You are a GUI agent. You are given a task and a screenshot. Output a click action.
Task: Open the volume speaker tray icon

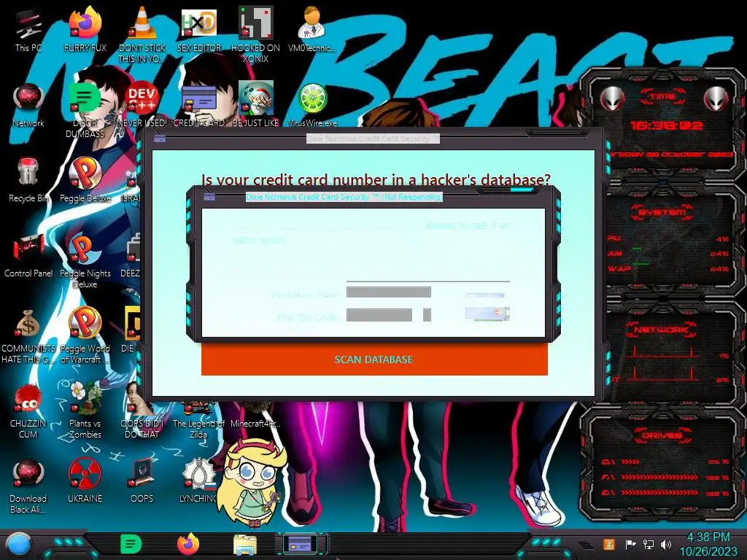(x=666, y=544)
